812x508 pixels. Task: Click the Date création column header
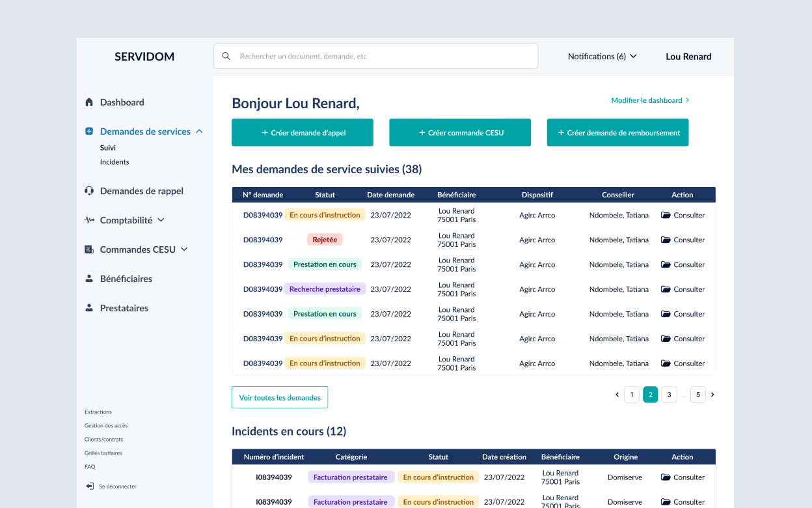[x=504, y=457]
